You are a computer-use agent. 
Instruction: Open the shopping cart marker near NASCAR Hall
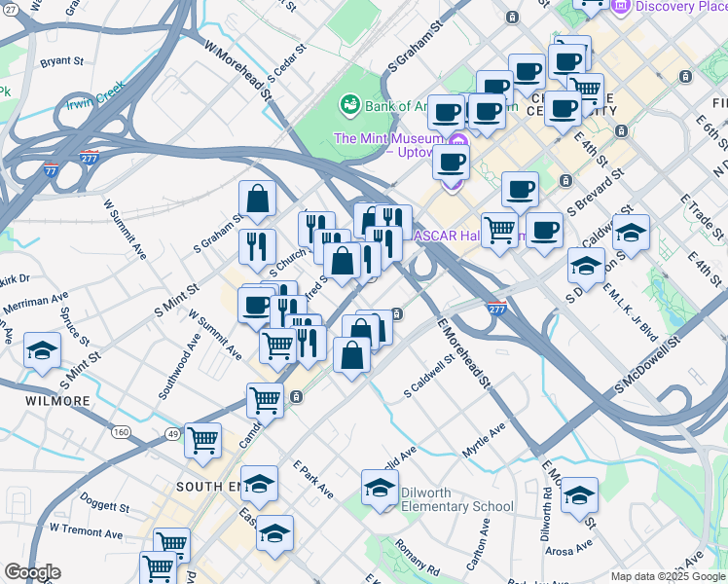[x=499, y=231]
